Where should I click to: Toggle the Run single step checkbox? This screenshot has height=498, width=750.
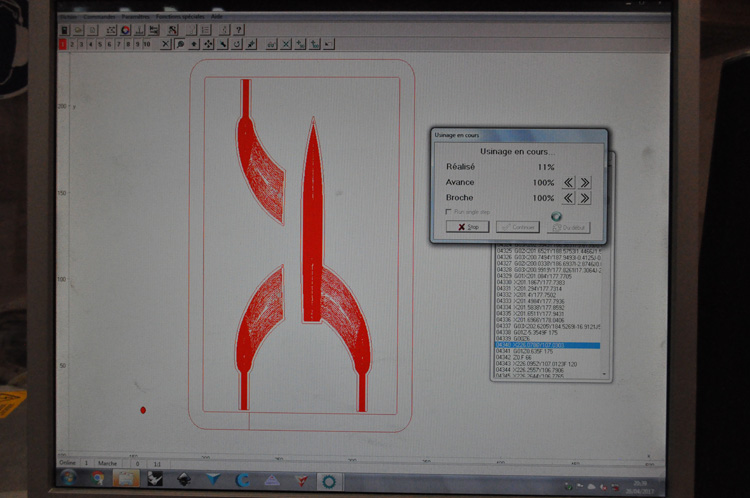448,211
